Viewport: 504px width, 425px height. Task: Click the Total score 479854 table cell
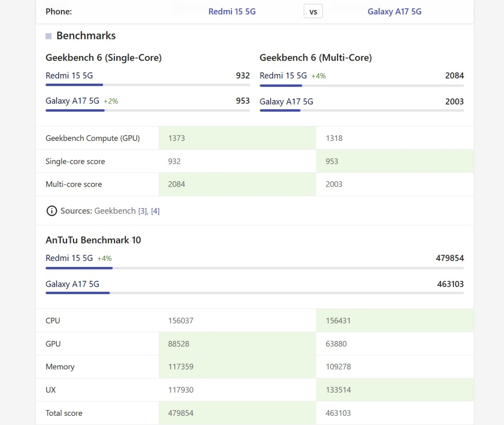click(237, 413)
